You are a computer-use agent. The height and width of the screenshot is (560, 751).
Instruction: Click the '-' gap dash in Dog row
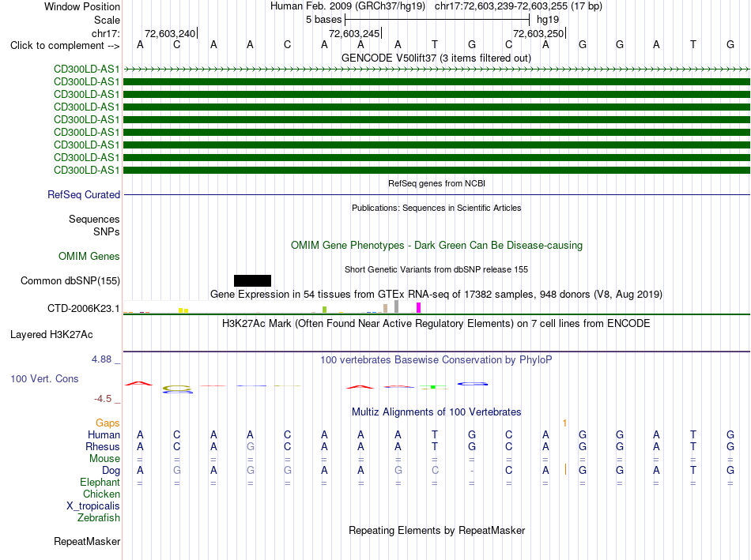472,471
